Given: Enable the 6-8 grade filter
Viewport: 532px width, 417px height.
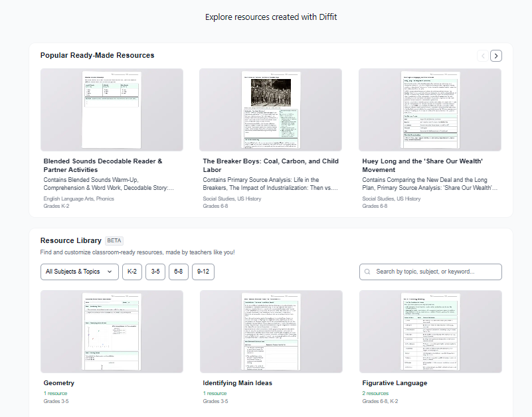Looking at the screenshot, I should 178,272.
